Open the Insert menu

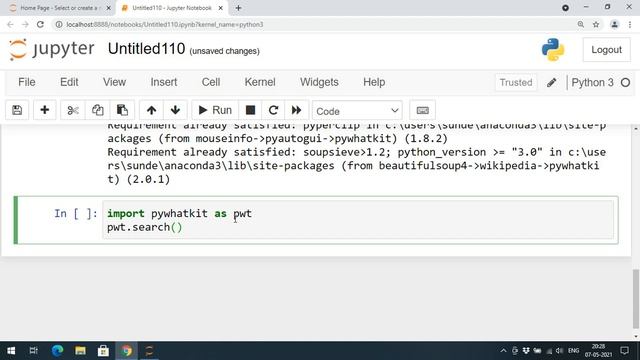coord(164,82)
